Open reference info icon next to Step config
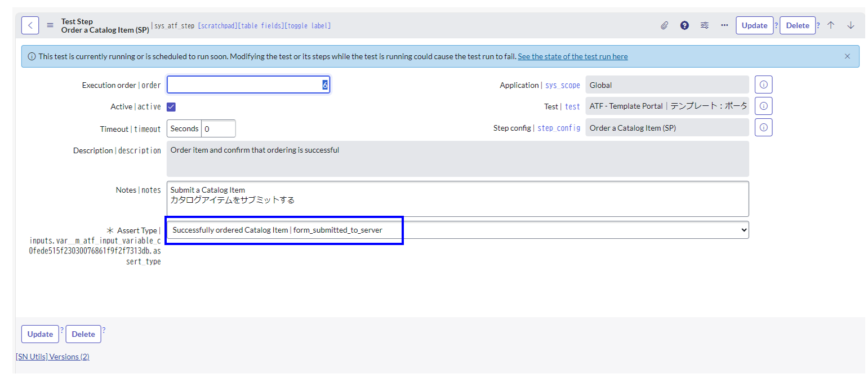The width and height of the screenshot is (868, 378). (x=765, y=127)
